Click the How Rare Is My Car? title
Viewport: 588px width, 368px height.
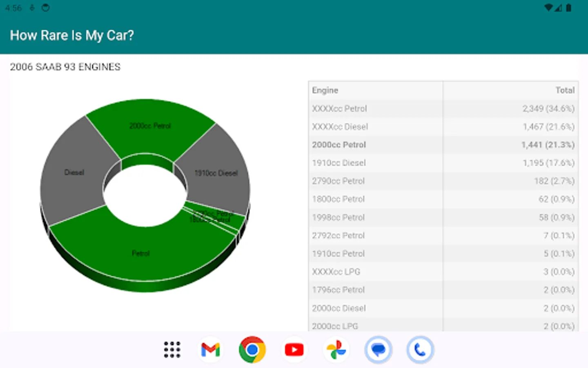pyautogui.click(x=72, y=36)
